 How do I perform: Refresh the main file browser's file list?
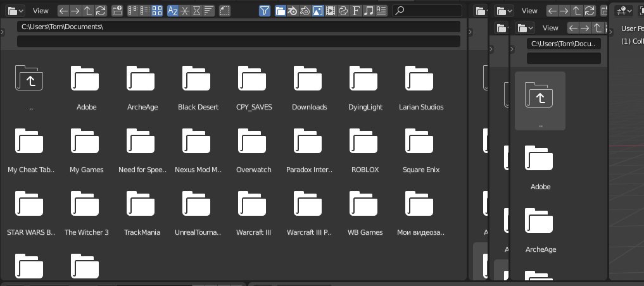[101, 11]
